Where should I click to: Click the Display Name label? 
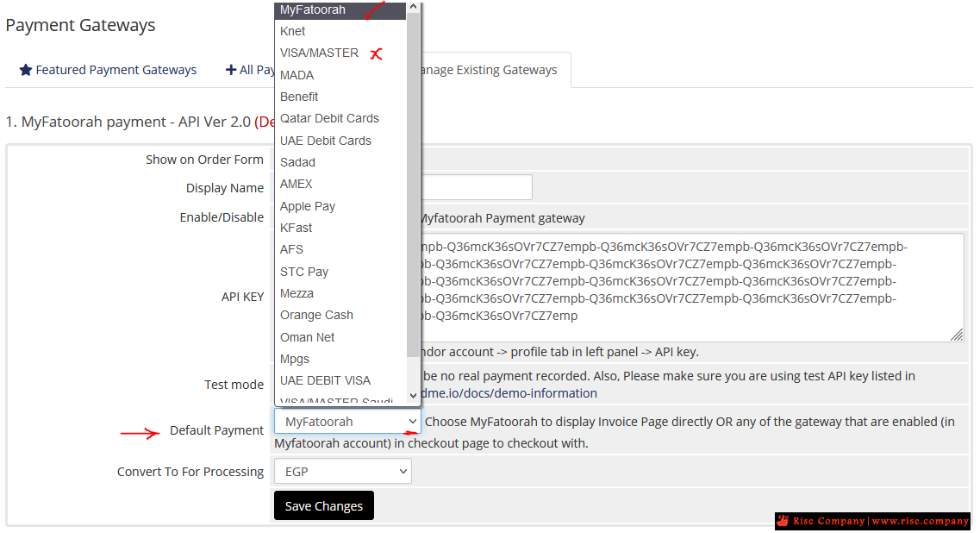point(224,188)
